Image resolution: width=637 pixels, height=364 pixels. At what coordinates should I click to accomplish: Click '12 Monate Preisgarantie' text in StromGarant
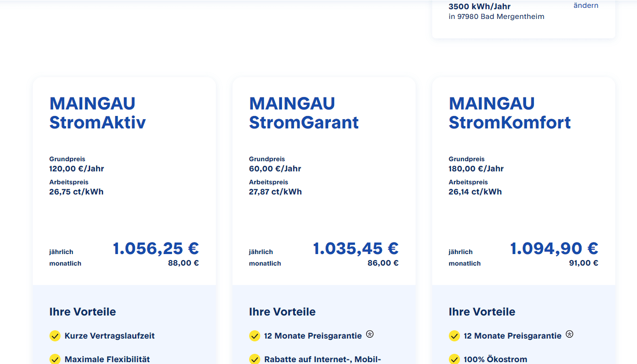313,336
